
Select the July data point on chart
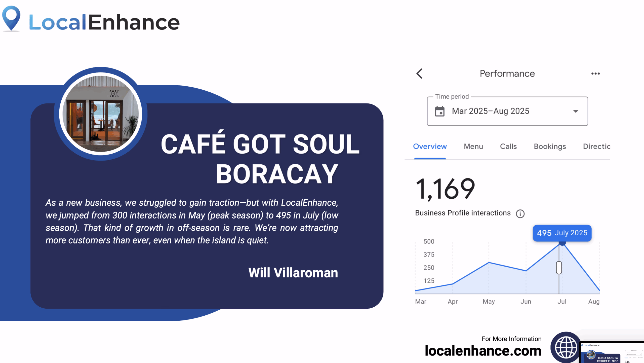point(562,243)
